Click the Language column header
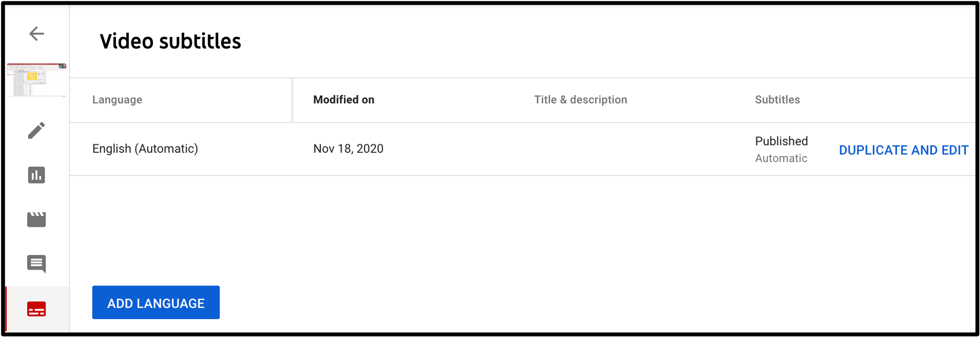The height and width of the screenshot is (337, 980). (x=117, y=99)
